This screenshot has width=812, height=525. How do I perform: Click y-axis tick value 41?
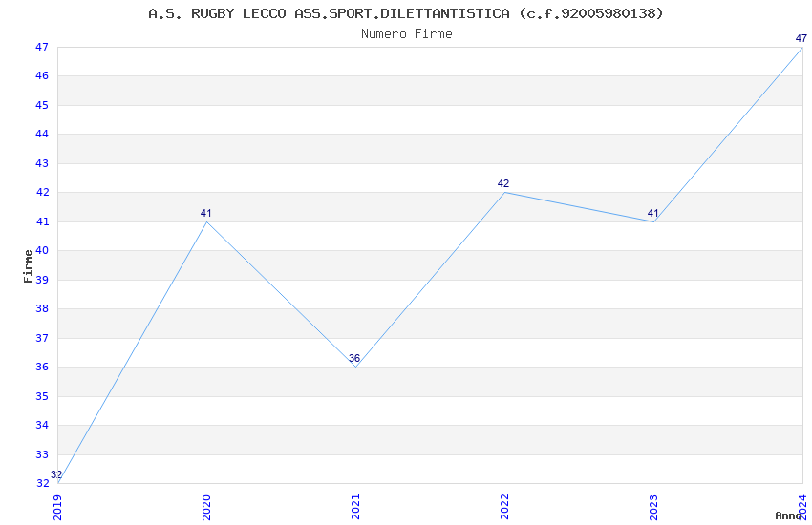tap(42, 221)
